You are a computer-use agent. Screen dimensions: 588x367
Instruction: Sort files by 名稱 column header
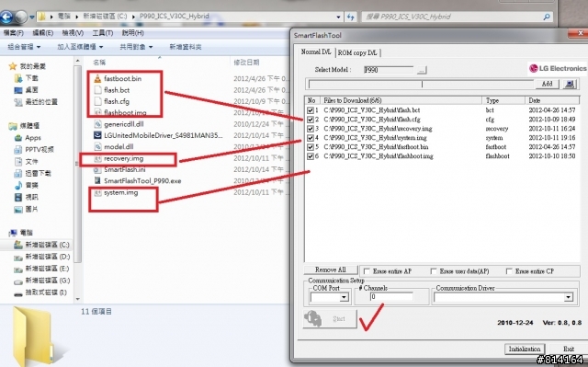tap(99, 63)
